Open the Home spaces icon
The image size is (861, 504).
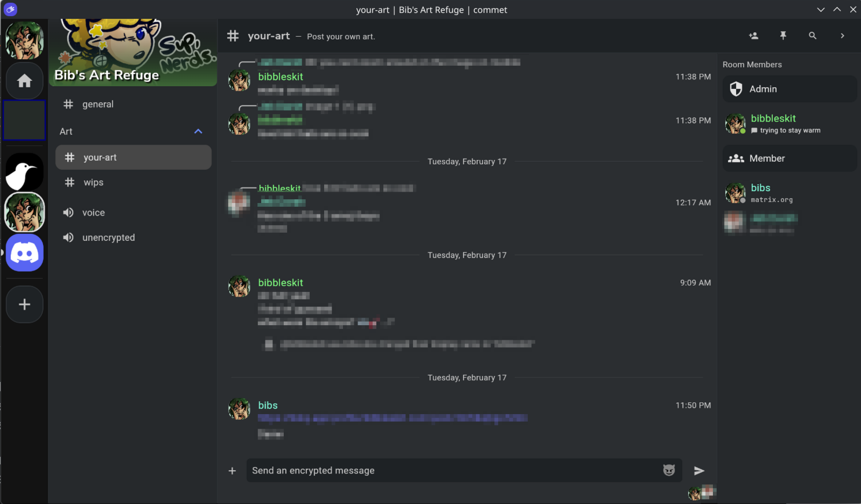[x=24, y=81]
